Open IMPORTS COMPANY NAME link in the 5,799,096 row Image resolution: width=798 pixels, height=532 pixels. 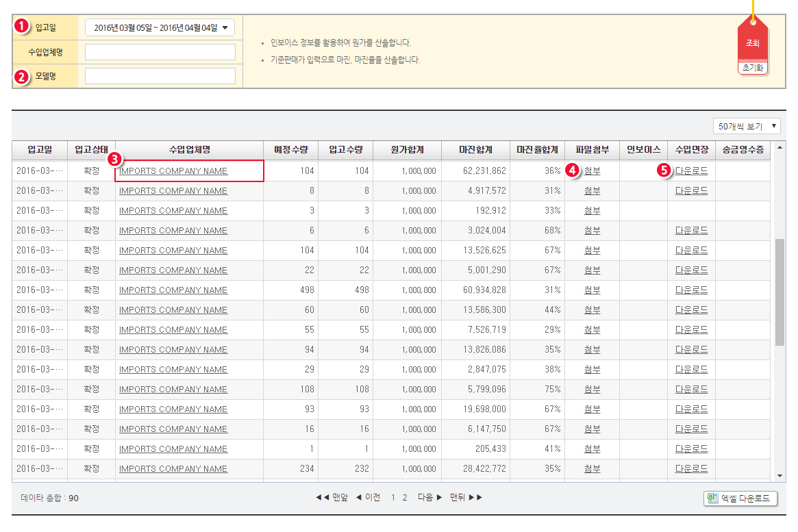coord(173,389)
